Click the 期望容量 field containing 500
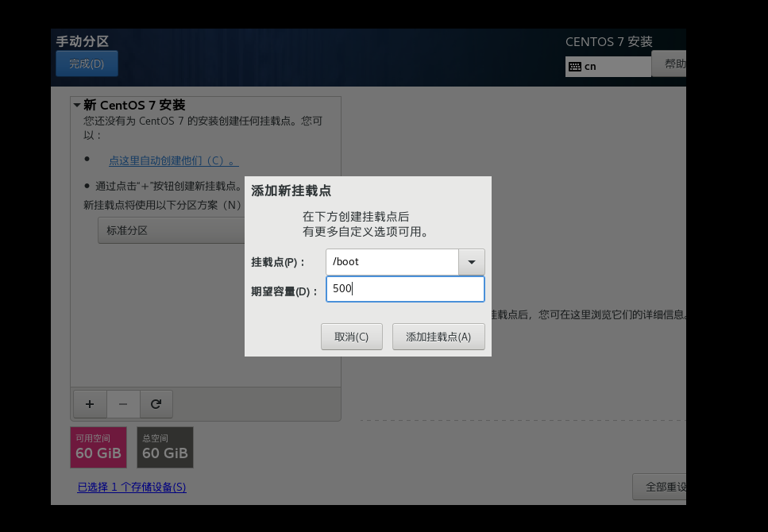The height and width of the screenshot is (532, 768). coord(405,289)
